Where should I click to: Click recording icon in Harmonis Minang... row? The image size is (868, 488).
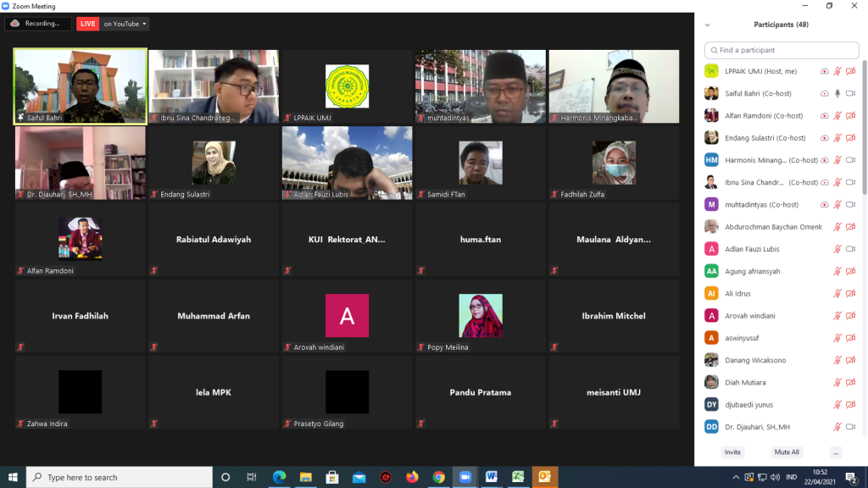click(x=824, y=160)
